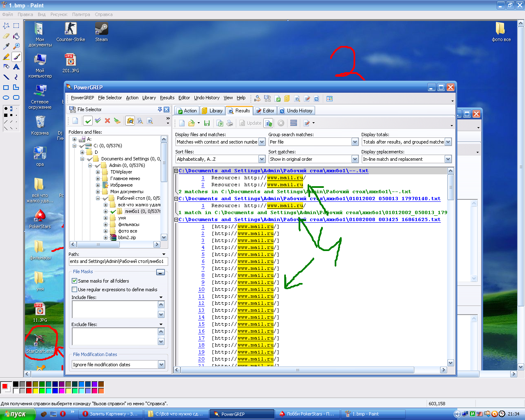Toggle the checkmark of Documents and Settings folder
The image size is (525, 420).
click(x=89, y=159)
